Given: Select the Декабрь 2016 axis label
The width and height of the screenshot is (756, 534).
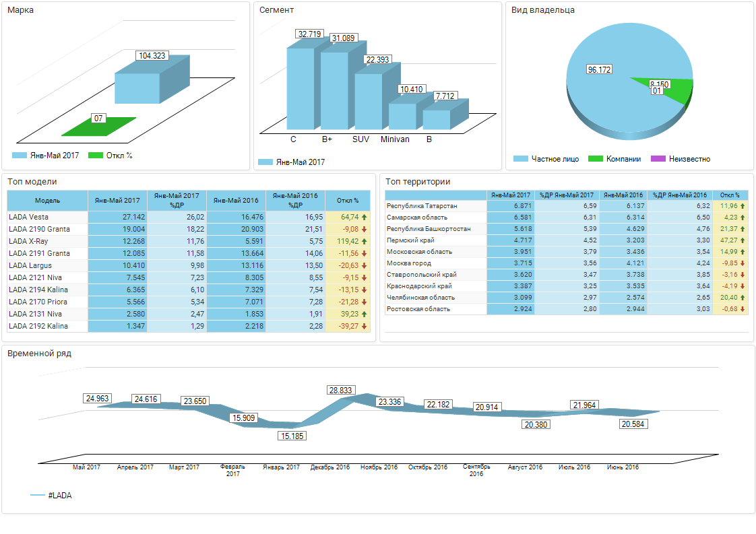Looking at the screenshot, I should 330,467.
